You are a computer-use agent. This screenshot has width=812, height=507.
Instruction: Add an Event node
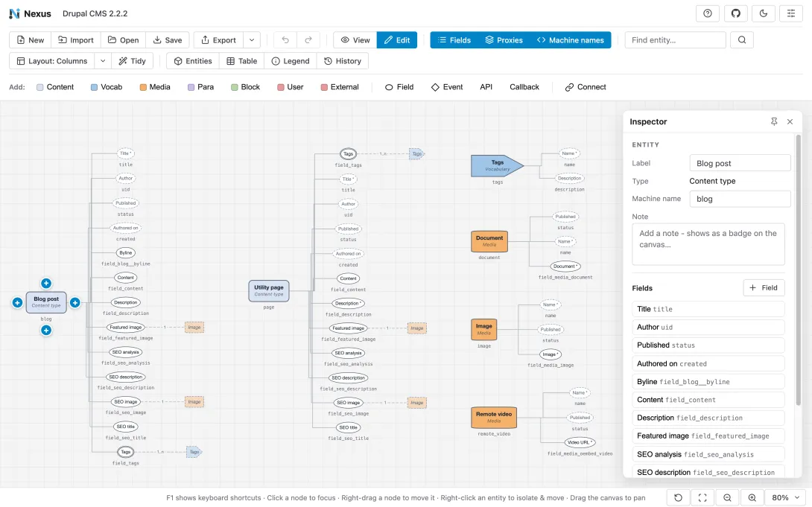[x=447, y=87]
